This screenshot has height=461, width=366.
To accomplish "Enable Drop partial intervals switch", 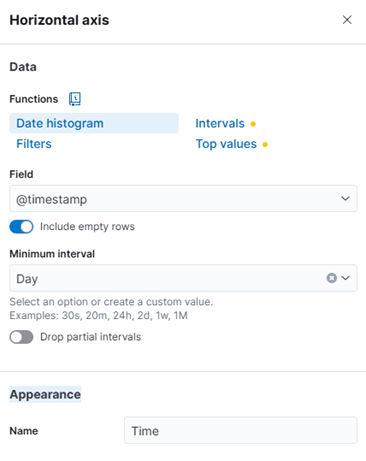I will point(21,337).
